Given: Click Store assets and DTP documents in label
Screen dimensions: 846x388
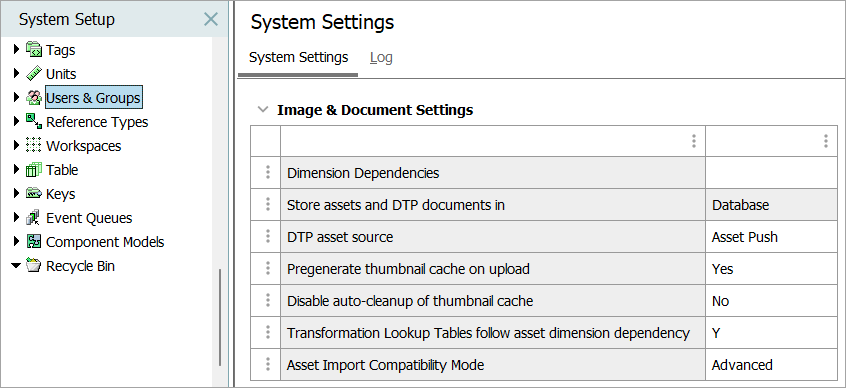Looking at the screenshot, I should coord(395,205).
